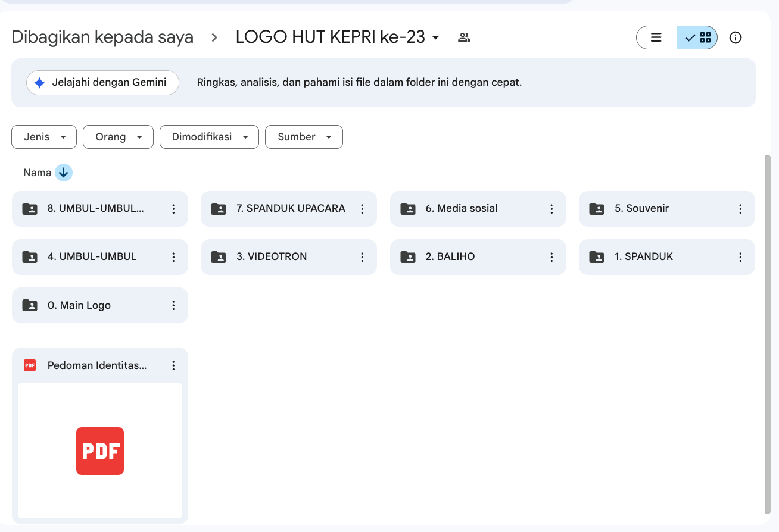Click the vertical scrollbar
Viewport: 779px width, 532px height.
pyautogui.click(x=767, y=333)
